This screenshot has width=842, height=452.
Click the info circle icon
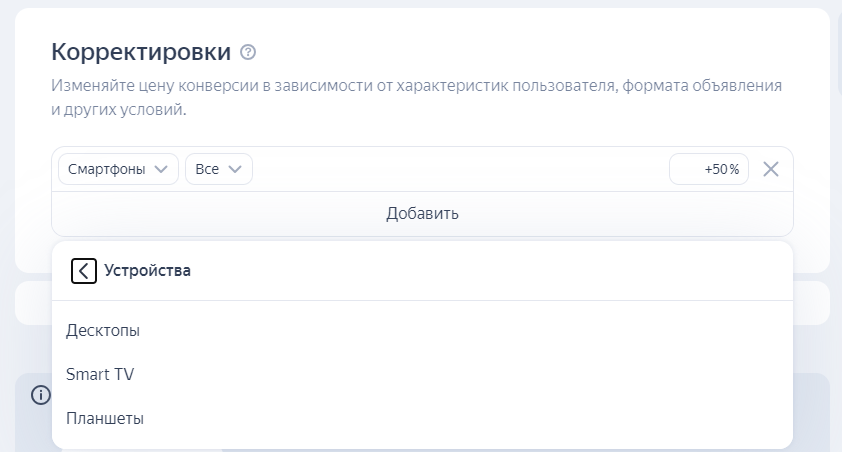point(41,395)
